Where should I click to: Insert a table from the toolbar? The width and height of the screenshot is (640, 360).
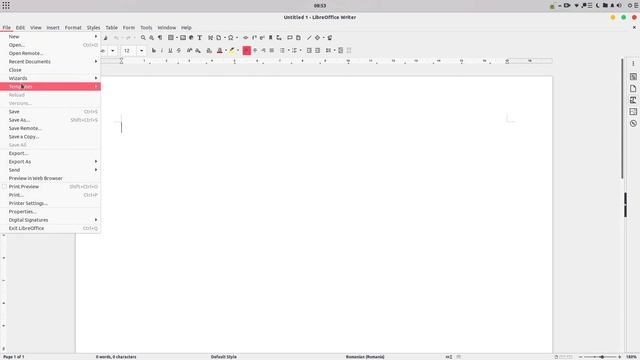[171, 38]
